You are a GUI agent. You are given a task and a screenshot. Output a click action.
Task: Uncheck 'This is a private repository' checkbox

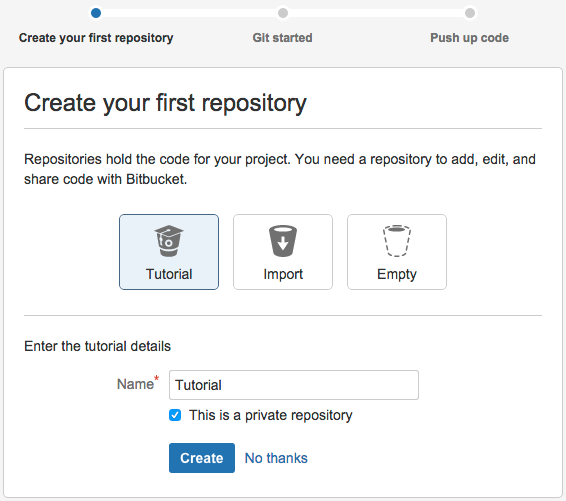point(175,415)
